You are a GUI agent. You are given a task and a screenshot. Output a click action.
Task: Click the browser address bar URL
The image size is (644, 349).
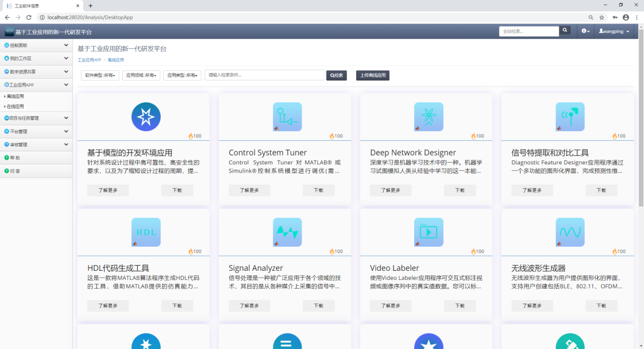(x=90, y=17)
